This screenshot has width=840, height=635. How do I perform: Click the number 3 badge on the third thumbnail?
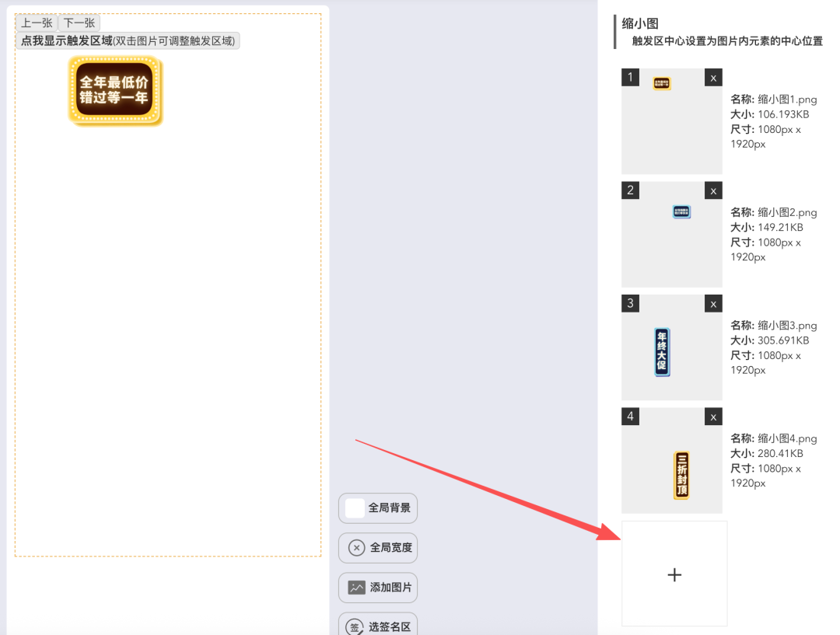pos(630,303)
